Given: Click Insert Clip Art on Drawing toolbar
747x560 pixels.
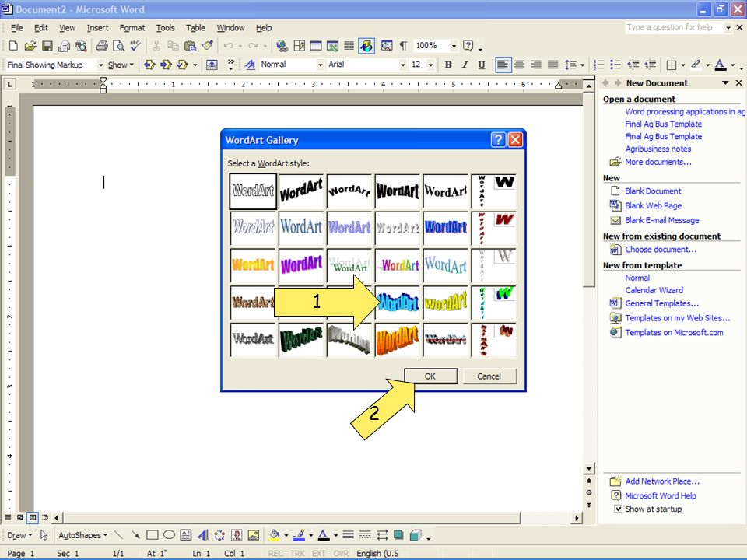Looking at the screenshot, I should click(237, 535).
